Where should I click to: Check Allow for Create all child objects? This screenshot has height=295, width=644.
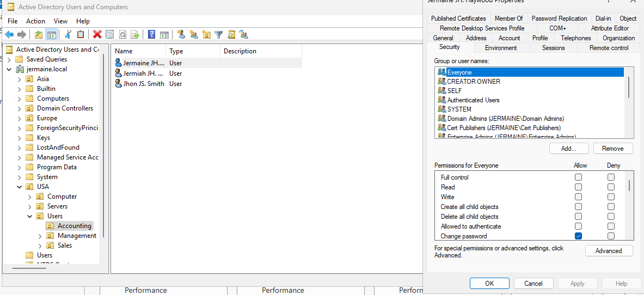point(578,207)
